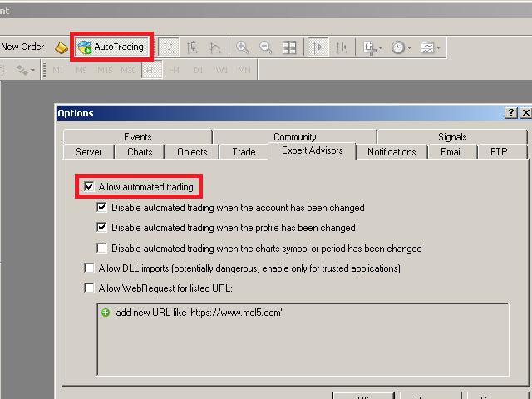Click the AutoTrading toolbar button
Screen dimensions: 532x399
point(112,47)
